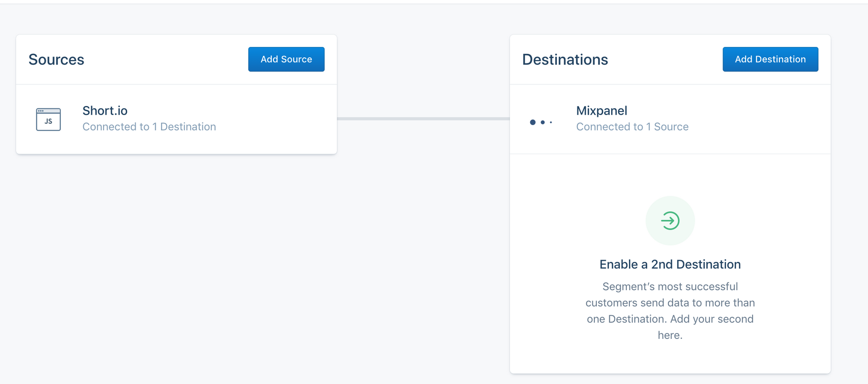
Task: Click the "Connected to 1 Source" text
Action: tap(632, 127)
